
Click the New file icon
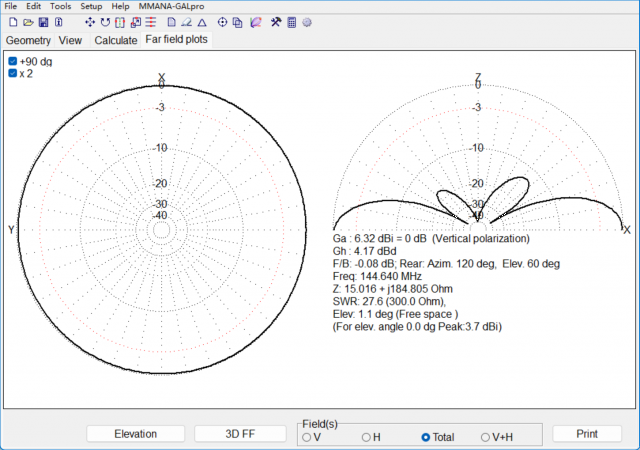pos(13,22)
